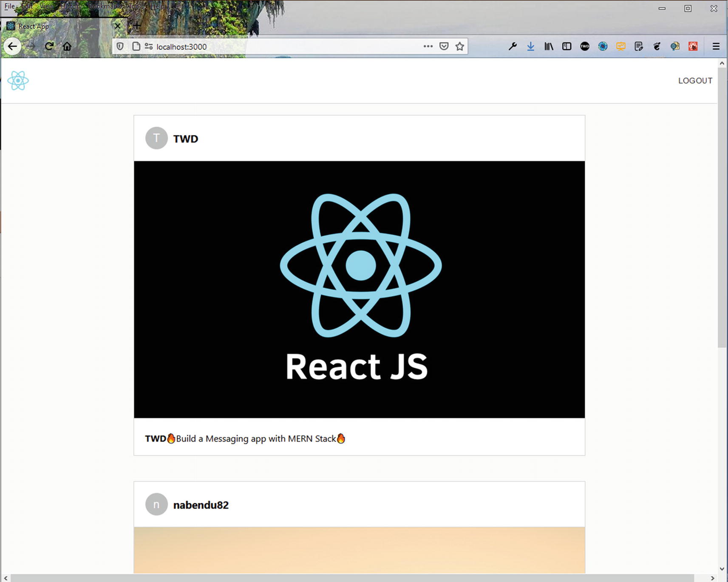Open the Downloads panel
The width and height of the screenshot is (728, 582).
(x=530, y=46)
